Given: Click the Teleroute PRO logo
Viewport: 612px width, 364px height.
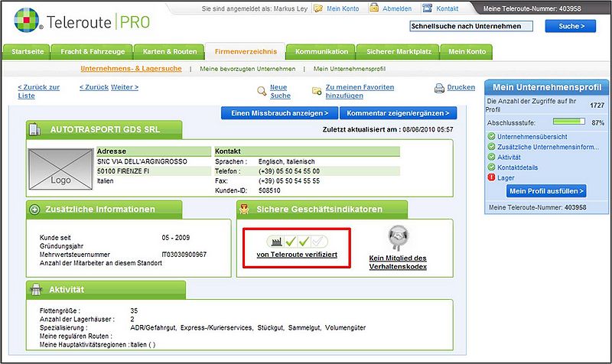Looking at the screenshot, I should click(82, 21).
